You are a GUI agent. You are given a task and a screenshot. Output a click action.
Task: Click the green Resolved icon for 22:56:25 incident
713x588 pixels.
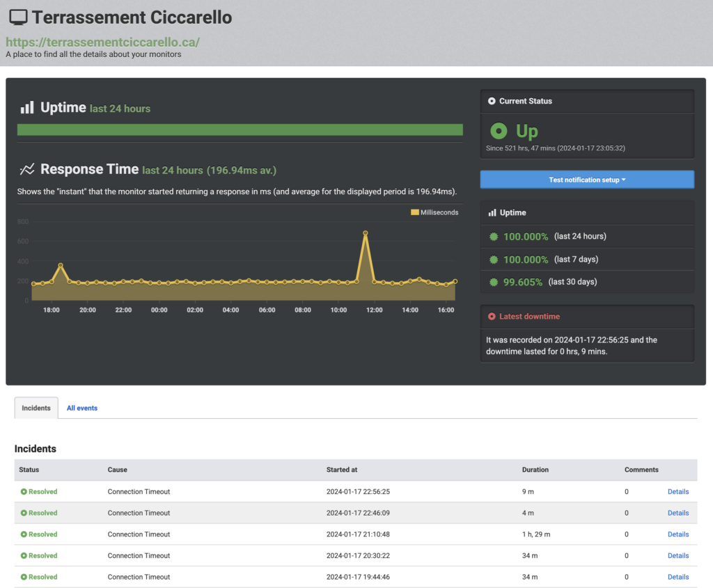(x=24, y=492)
